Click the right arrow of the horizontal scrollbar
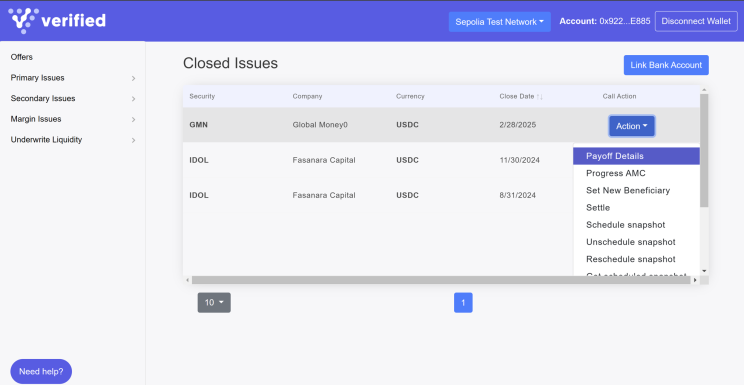Viewport: 744px width, 385px height. pos(695,280)
